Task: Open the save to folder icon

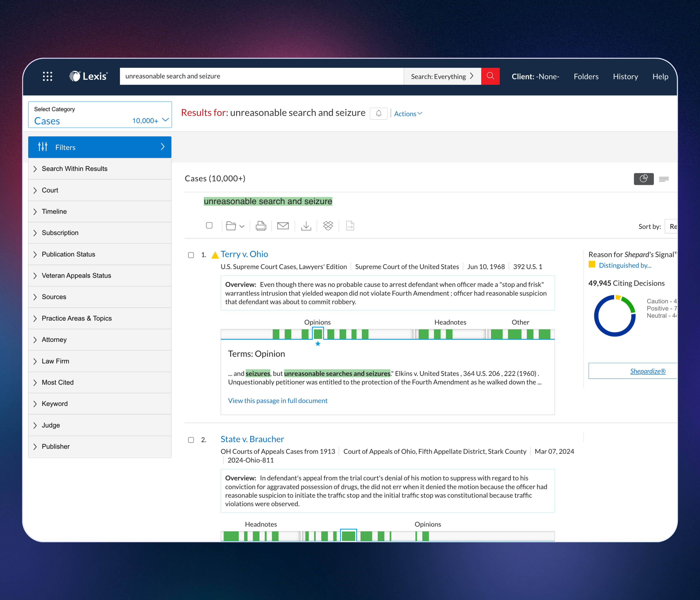Action: (x=231, y=226)
